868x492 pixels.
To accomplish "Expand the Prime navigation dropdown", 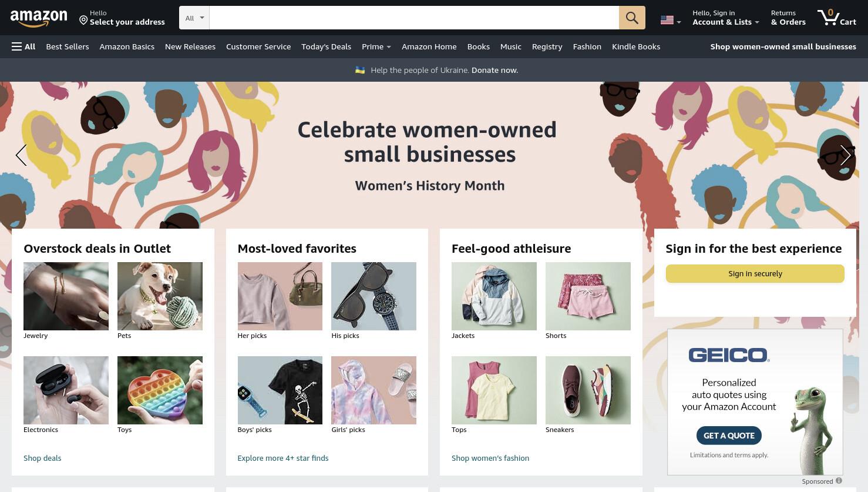I will (x=376, y=46).
